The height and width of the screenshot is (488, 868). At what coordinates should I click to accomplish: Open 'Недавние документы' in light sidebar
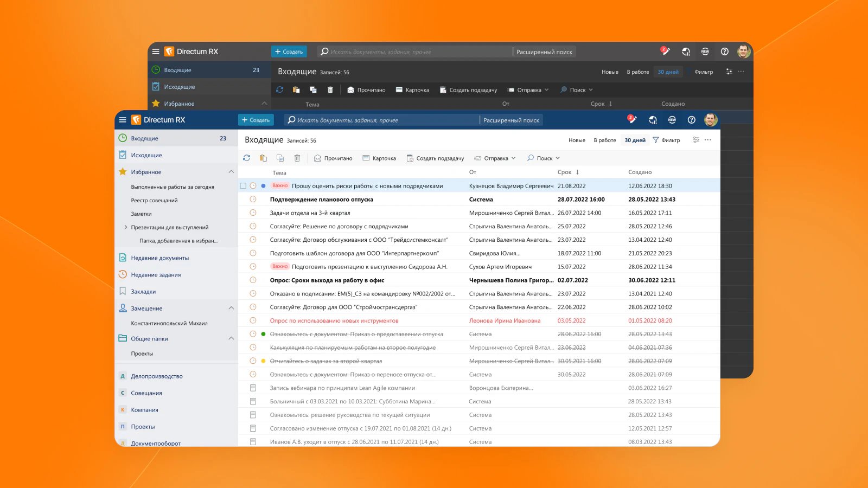159,258
